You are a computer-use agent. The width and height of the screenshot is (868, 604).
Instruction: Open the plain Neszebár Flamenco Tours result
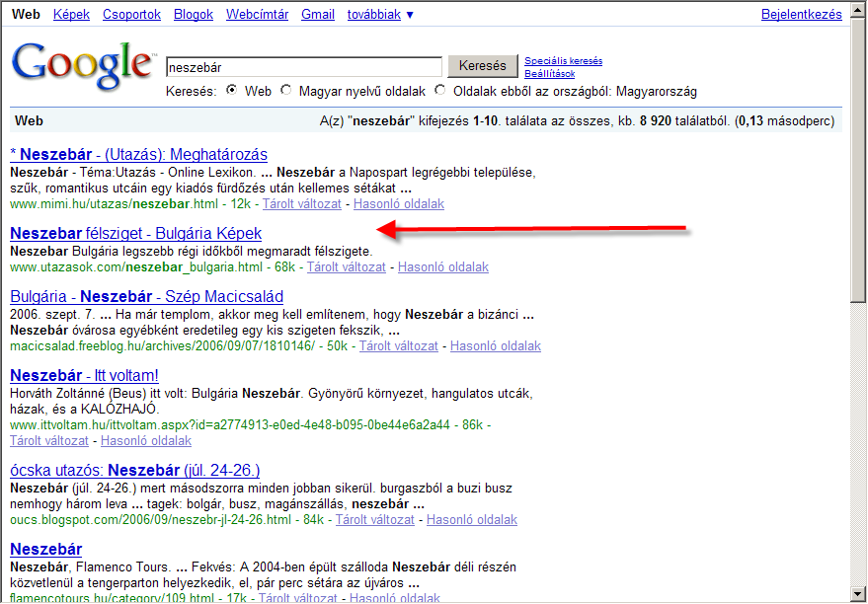coord(46,549)
